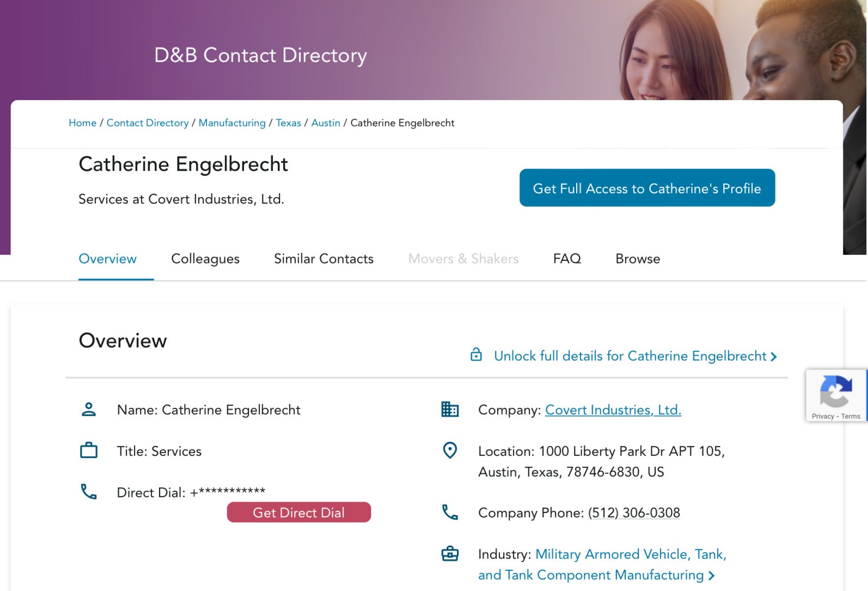Viewport: 868px width, 591px height.
Task: Click the 'Title: Services' text
Action: coord(159,452)
